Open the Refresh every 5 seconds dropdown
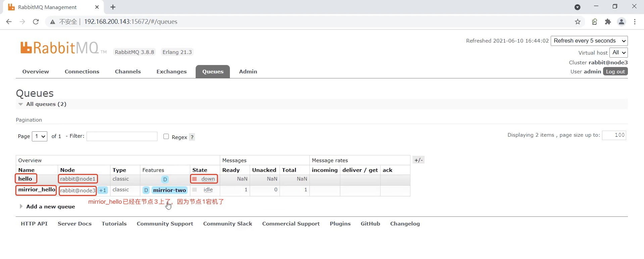 tap(589, 41)
